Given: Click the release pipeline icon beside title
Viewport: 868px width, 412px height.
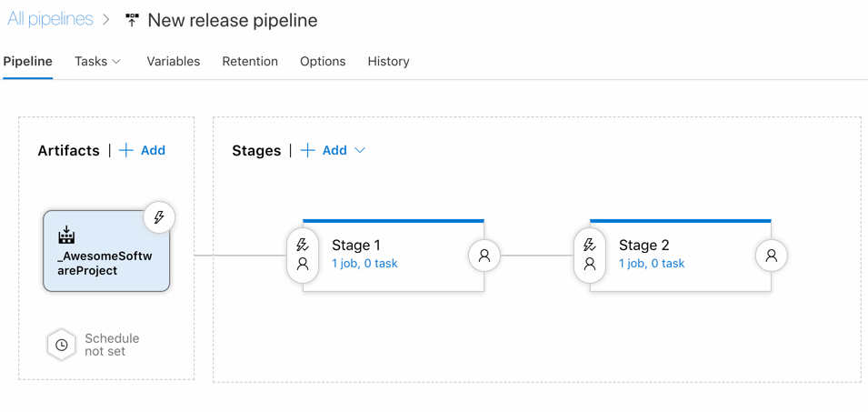Looking at the screenshot, I should click(133, 20).
